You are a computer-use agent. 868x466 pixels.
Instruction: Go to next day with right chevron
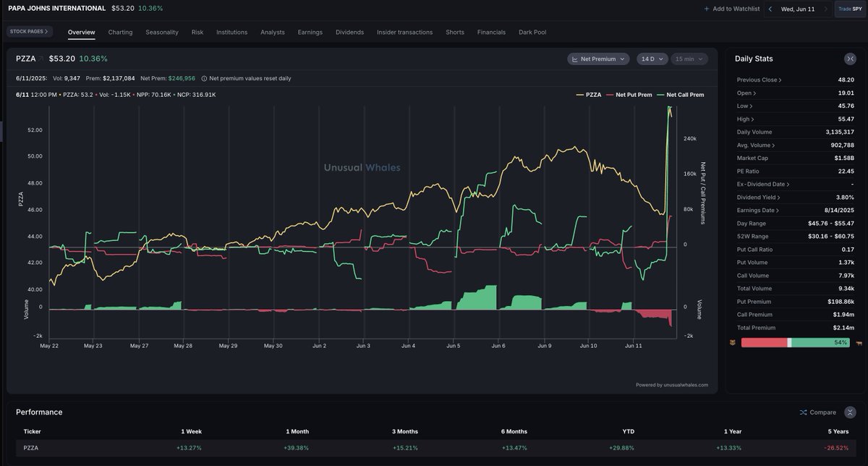[825, 9]
